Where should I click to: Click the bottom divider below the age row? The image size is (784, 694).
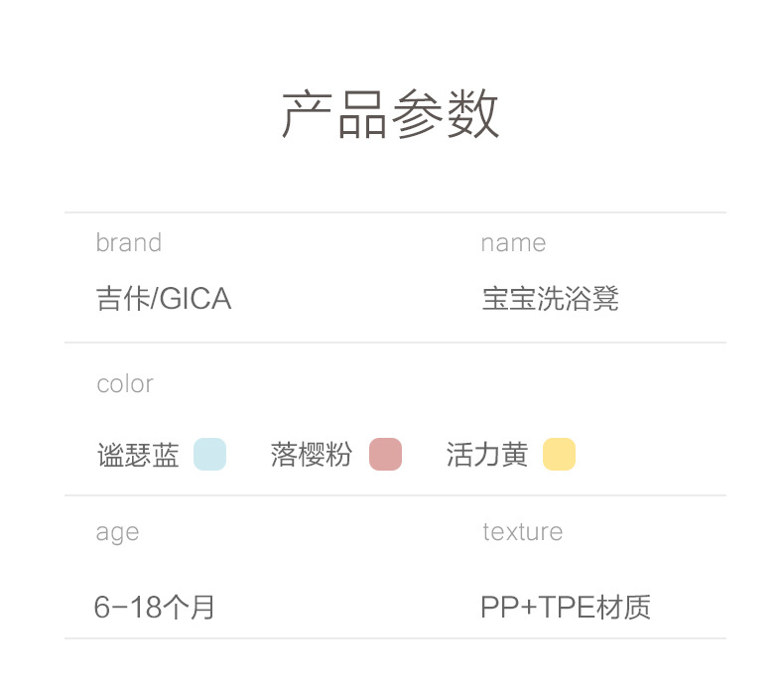coord(395,638)
